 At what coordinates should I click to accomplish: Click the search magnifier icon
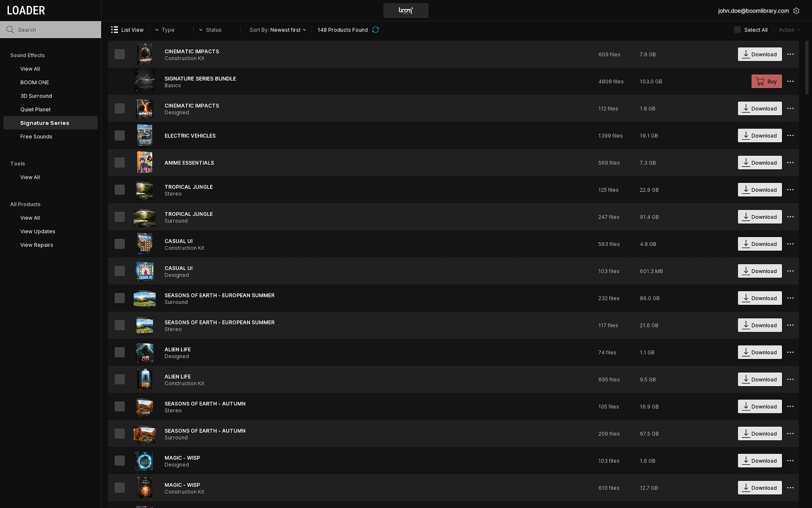point(10,30)
